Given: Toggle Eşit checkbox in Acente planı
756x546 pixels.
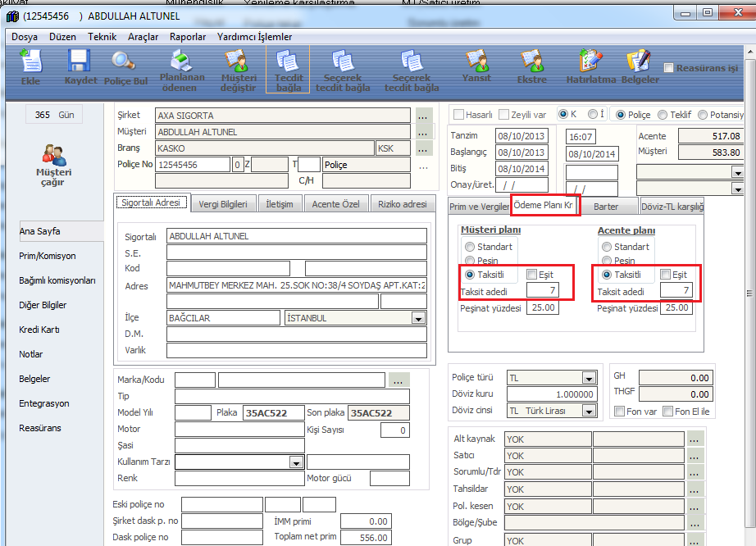Looking at the screenshot, I should point(667,275).
